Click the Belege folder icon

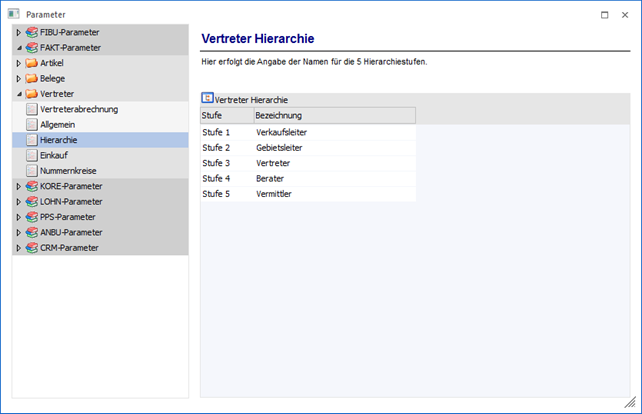[x=32, y=78]
